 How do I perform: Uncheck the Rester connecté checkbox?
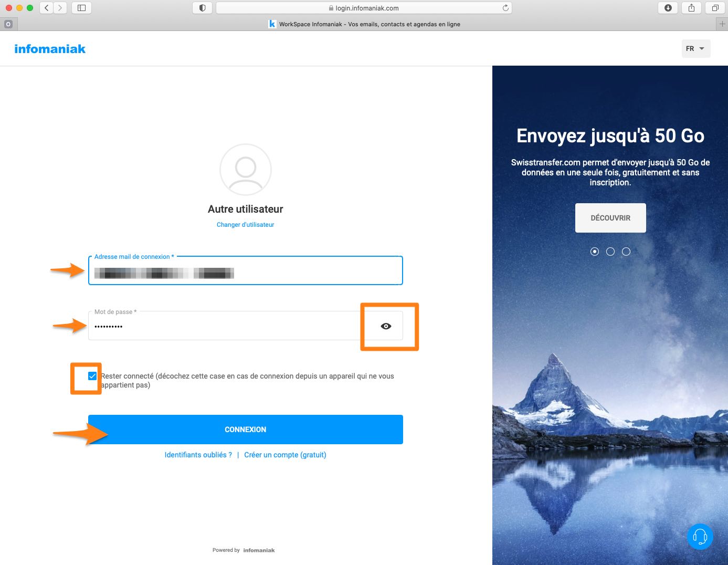[92, 376]
